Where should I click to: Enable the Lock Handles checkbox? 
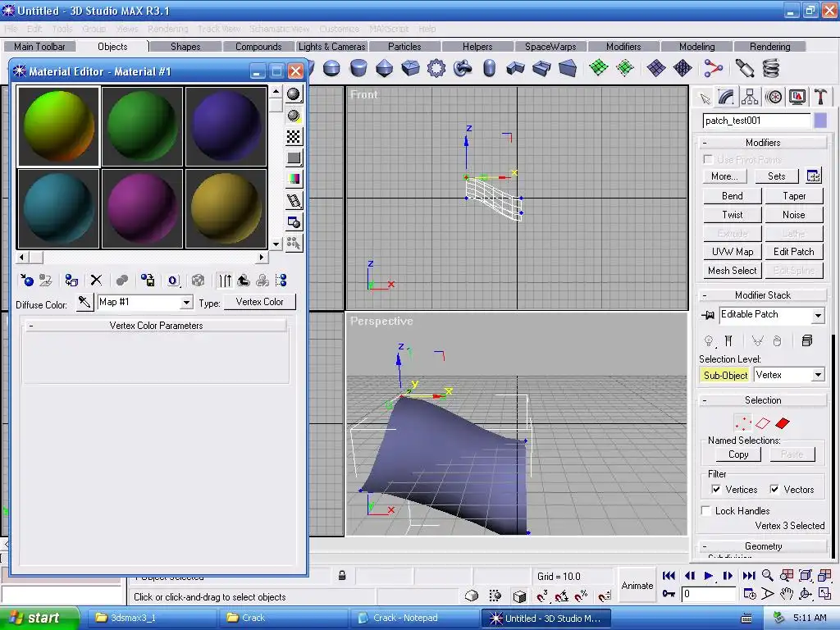[x=706, y=510]
